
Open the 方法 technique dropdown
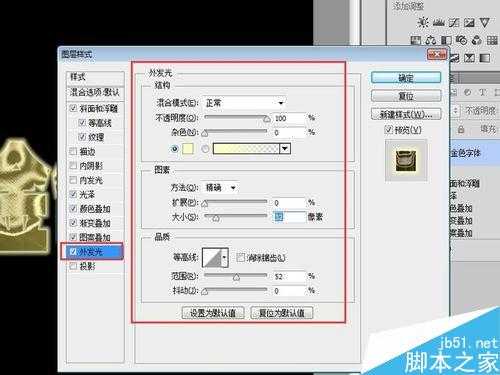click(221, 188)
